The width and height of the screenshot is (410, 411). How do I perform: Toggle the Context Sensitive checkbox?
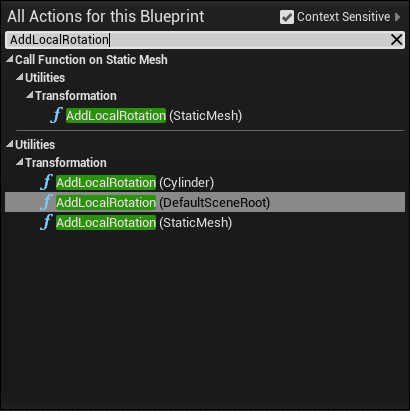287,17
